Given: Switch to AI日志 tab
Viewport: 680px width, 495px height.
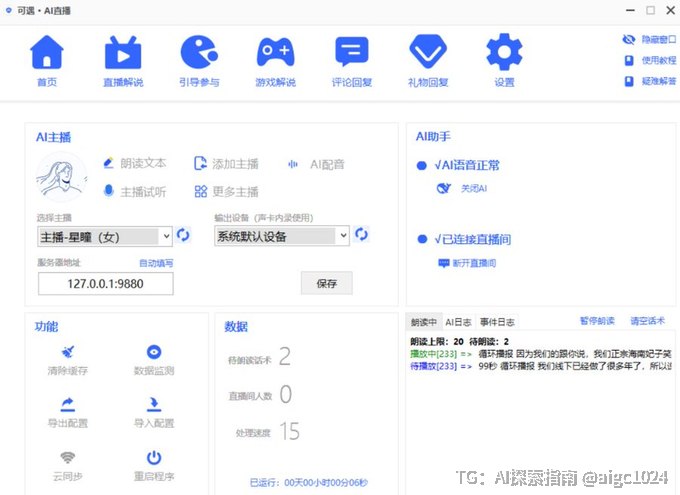Looking at the screenshot, I should pos(458,322).
